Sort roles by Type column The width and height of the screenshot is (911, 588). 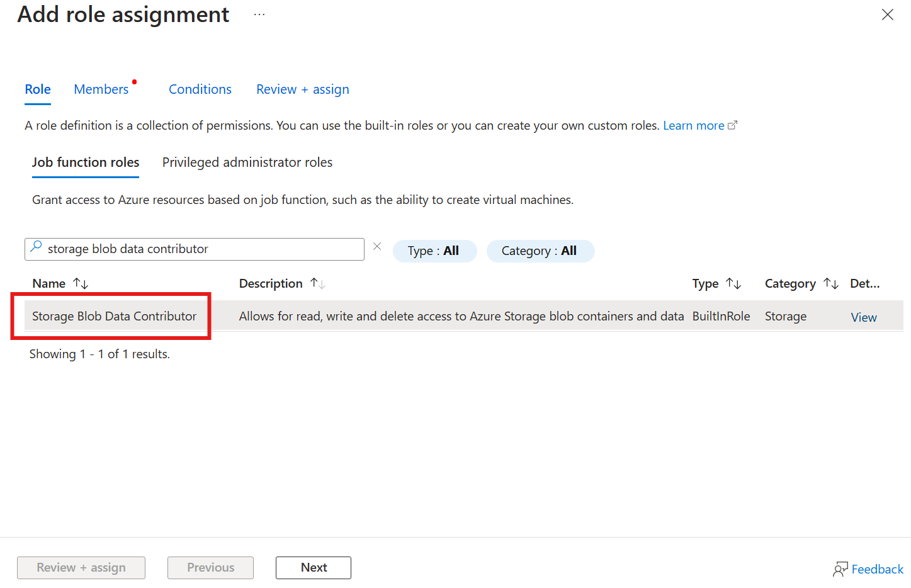point(733,284)
